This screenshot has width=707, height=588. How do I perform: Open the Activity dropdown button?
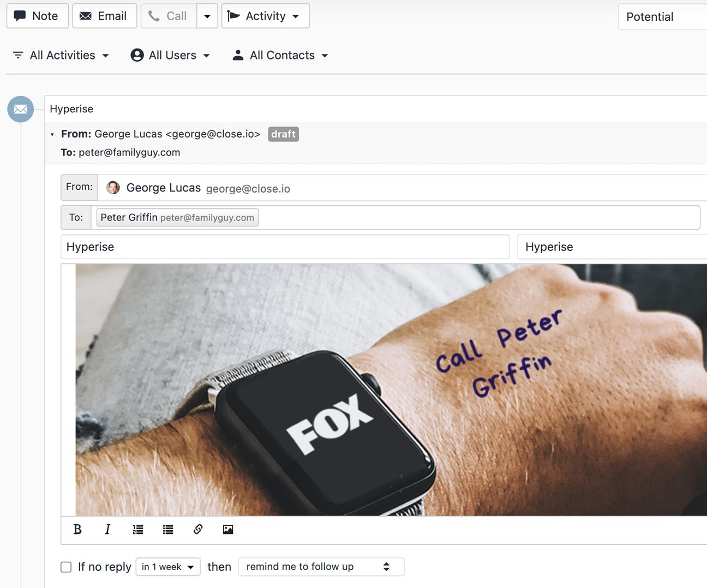(x=265, y=16)
